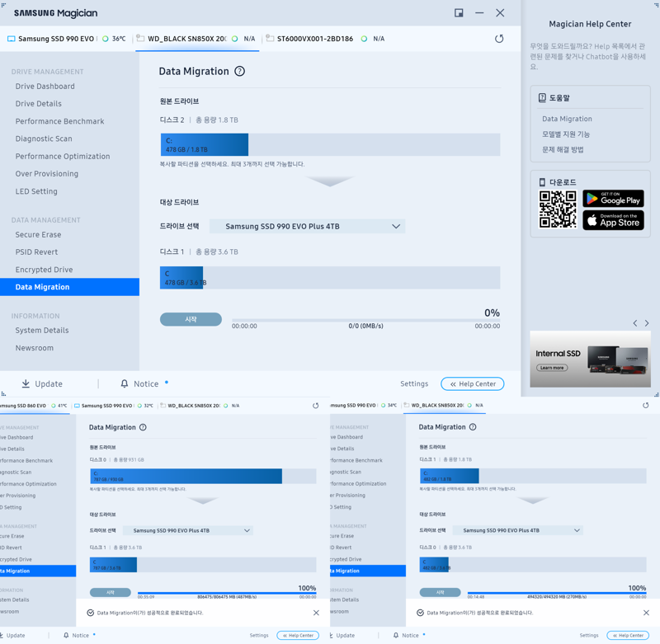Dismiss the completion message in the lower-left window
Image resolution: width=660 pixels, height=644 pixels.
coord(316,613)
